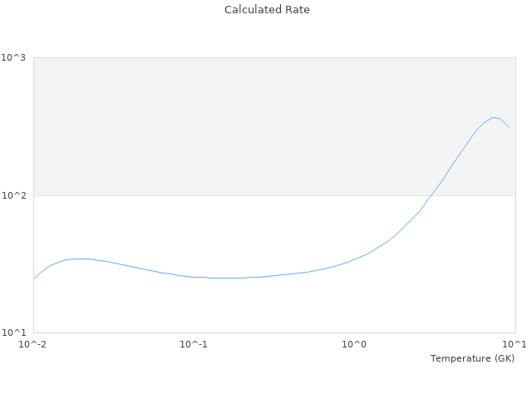Click the blue curve above the 10^-1 tick
532x399 pixels.
coord(194,277)
